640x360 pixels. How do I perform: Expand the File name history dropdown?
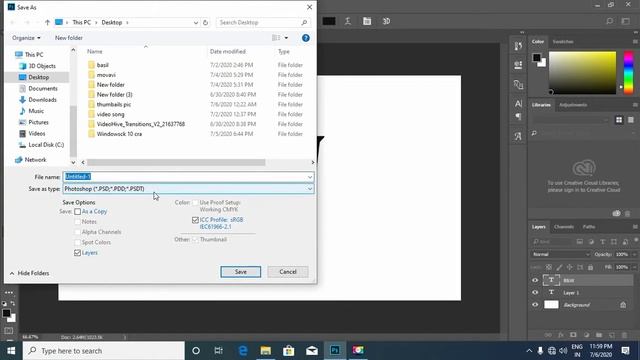[310, 177]
